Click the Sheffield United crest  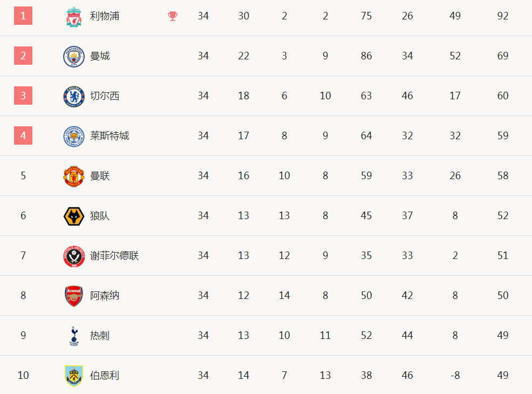[73, 256]
